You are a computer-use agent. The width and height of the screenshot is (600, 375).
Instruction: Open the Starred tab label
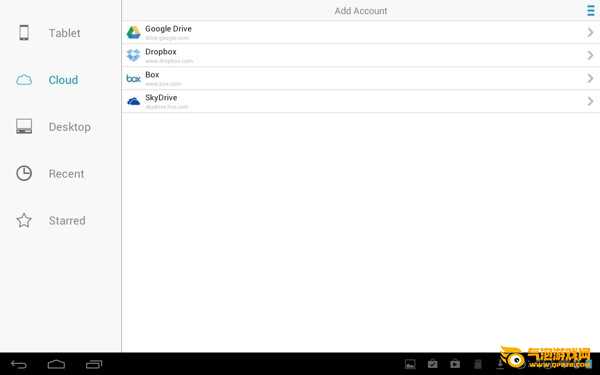pyautogui.click(x=67, y=221)
